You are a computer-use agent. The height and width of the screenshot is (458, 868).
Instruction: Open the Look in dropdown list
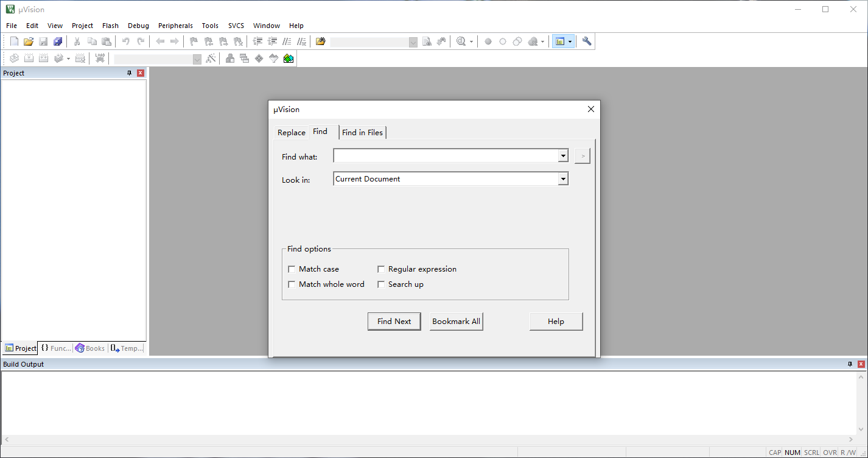562,179
